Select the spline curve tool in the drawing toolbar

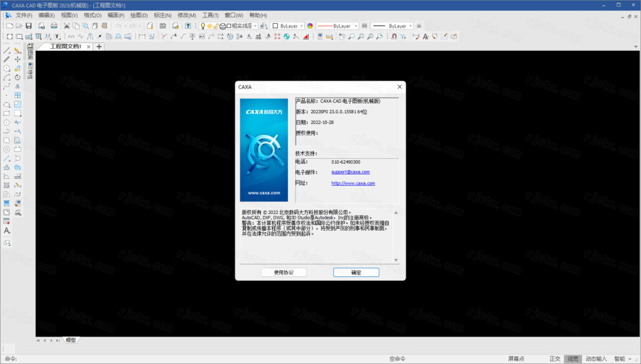(x=6, y=86)
